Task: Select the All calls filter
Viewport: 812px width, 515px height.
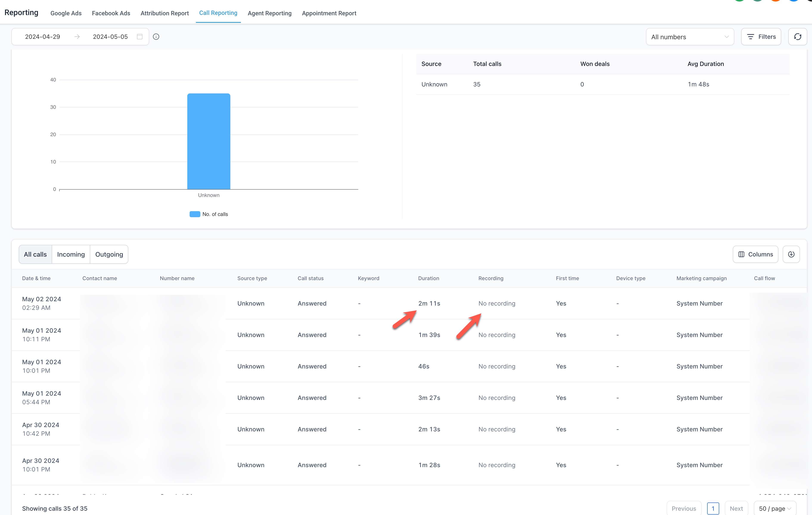Action: [35, 254]
